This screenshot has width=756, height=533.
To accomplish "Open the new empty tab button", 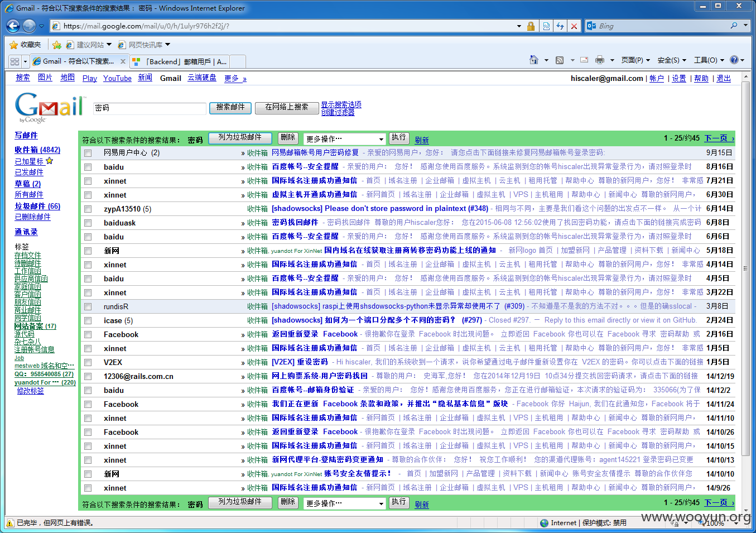I will tap(238, 61).
